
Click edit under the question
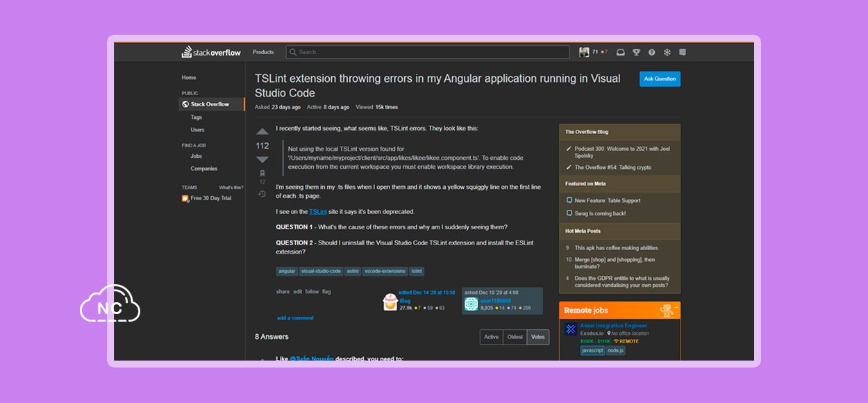coord(298,292)
